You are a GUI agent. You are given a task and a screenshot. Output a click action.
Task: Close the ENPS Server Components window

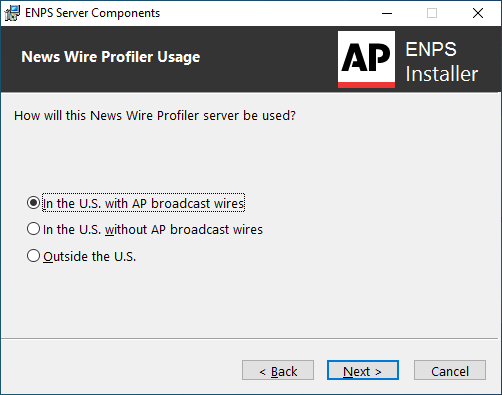tap(478, 13)
